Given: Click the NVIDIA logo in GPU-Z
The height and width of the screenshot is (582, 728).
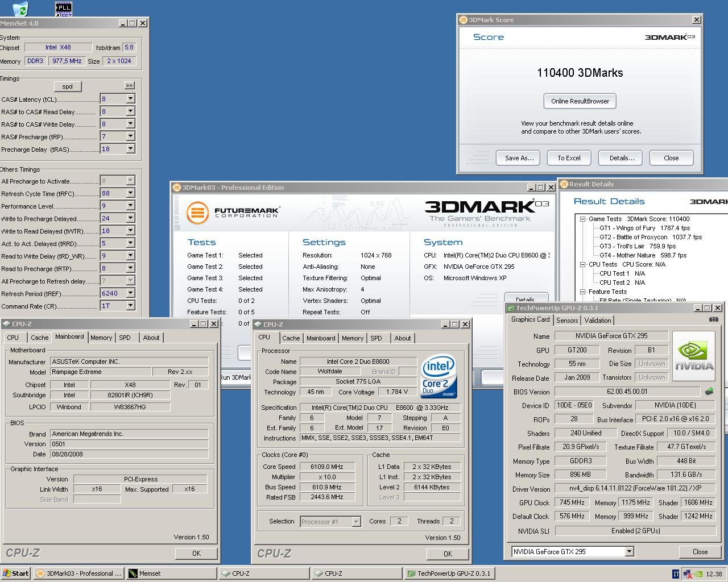Looking at the screenshot, I should pos(693,356).
